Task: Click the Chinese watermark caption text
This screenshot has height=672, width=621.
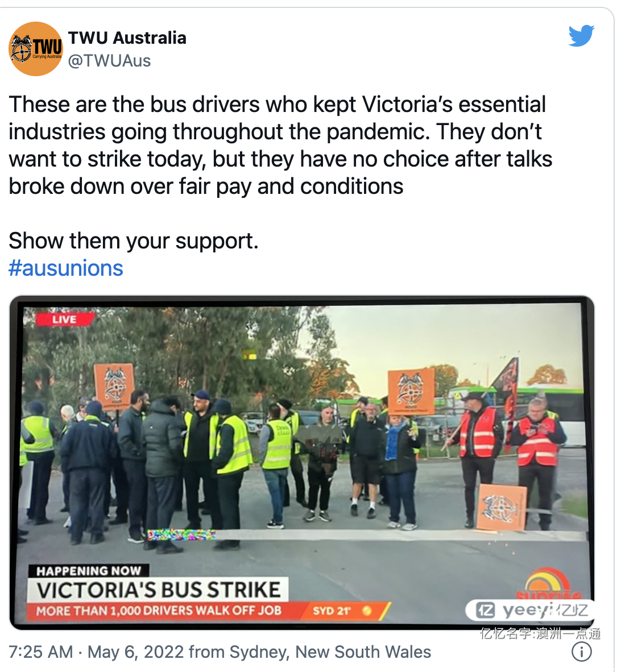Action: [x=540, y=633]
